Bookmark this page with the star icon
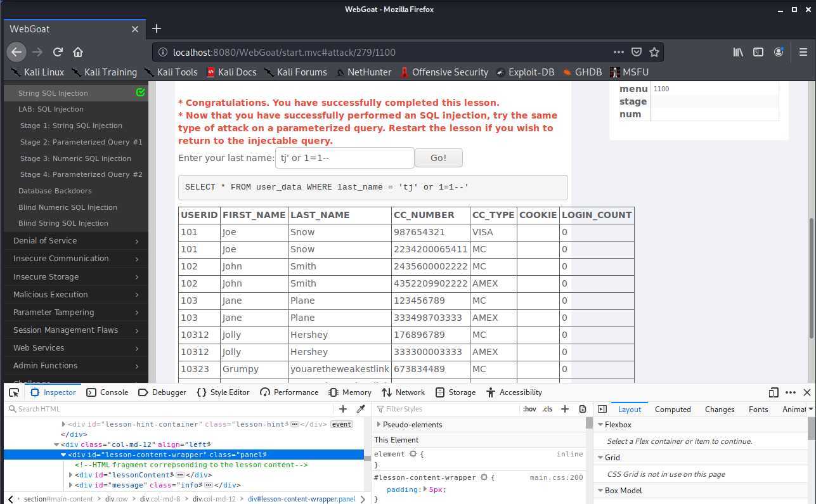 654,52
